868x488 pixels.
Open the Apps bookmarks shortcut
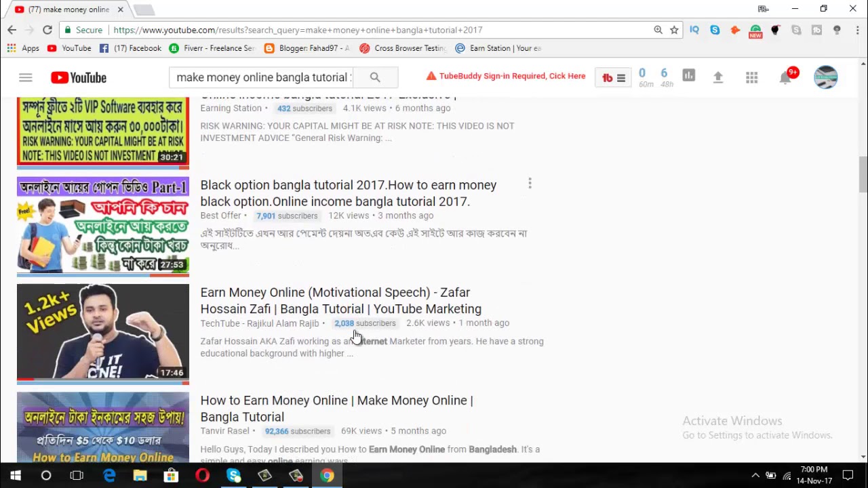coord(23,48)
